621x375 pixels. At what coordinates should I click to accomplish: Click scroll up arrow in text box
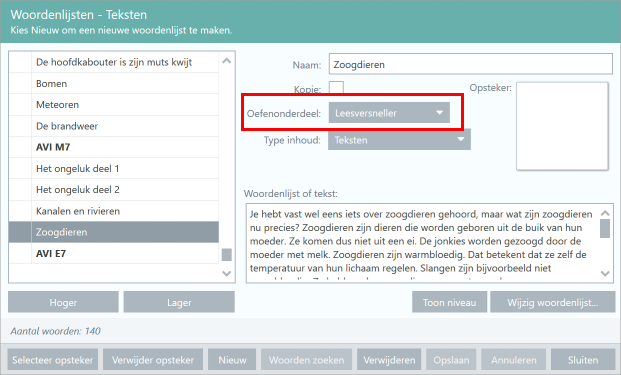click(x=605, y=213)
